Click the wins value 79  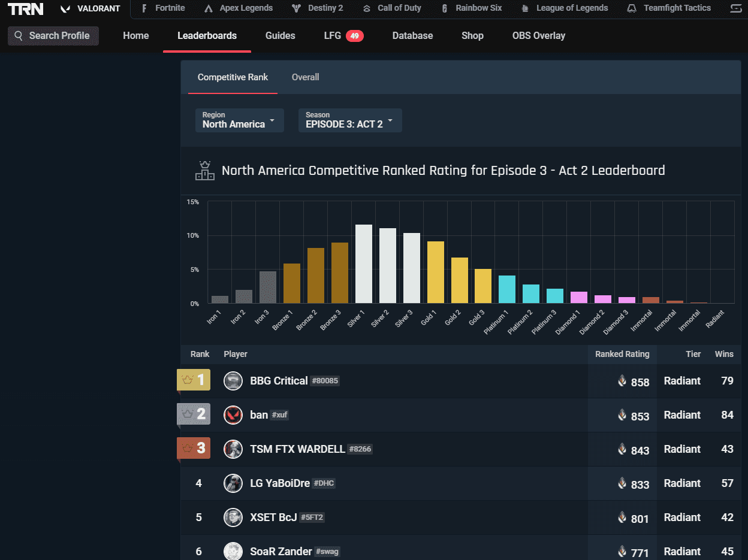[x=727, y=381]
